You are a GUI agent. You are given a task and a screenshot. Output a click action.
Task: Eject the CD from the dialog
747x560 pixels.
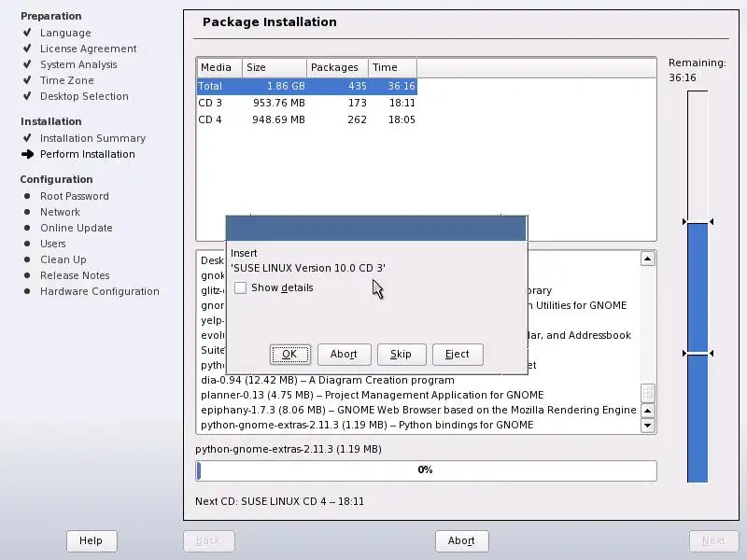(x=458, y=355)
